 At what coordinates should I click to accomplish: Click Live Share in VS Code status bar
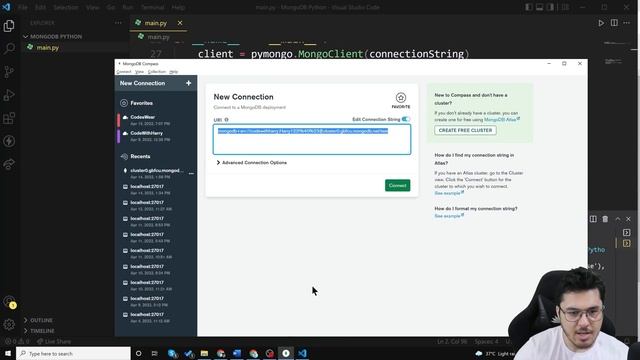[x=54, y=341]
